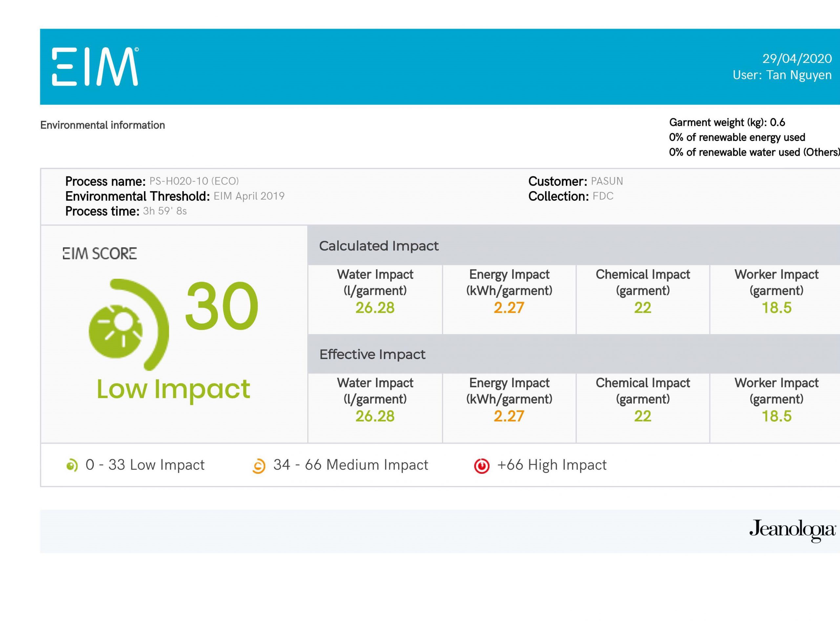Screen dimensions: 840x621
Task: Click the Customer: label
Action: [x=558, y=182]
